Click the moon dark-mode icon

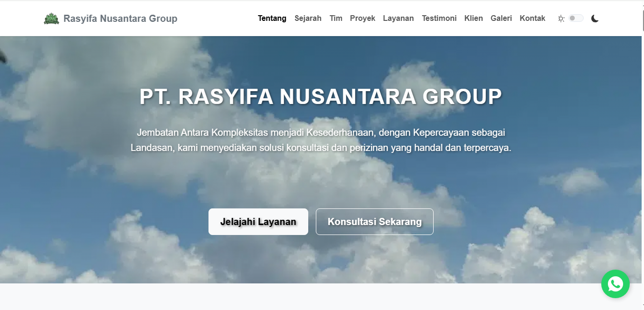pyautogui.click(x=595, y=19)
